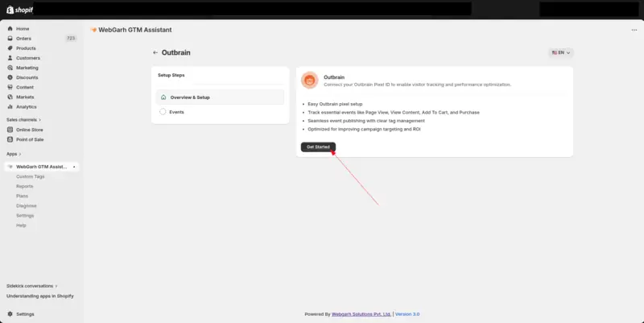This screenshot has height=323, width=644.
Task: Open Diagnose submenu item
Action: pos(27,206)
